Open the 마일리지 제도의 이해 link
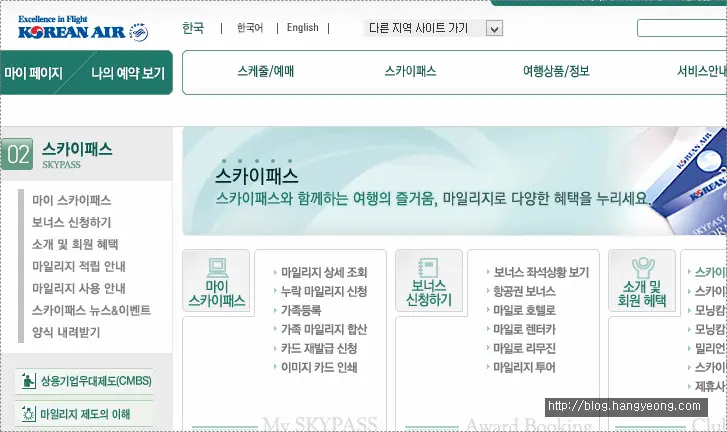Screen dimensions: 727x432 pyautogui.click(x=85, y=414)
